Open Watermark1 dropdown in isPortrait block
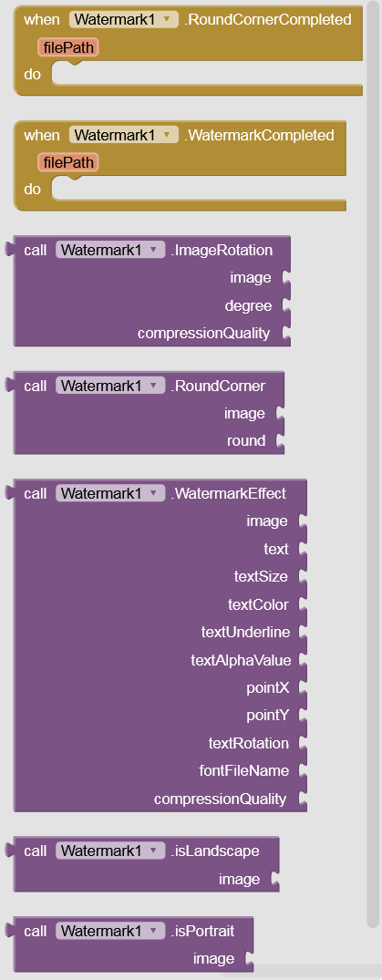Screen dimensions: 382x980 (x=110, y=932)
